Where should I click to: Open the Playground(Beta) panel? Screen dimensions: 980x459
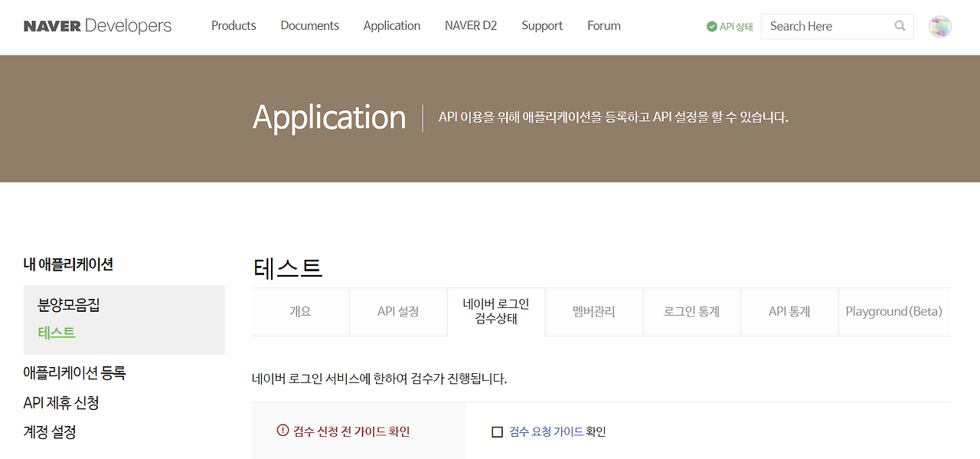pos(893,311)
